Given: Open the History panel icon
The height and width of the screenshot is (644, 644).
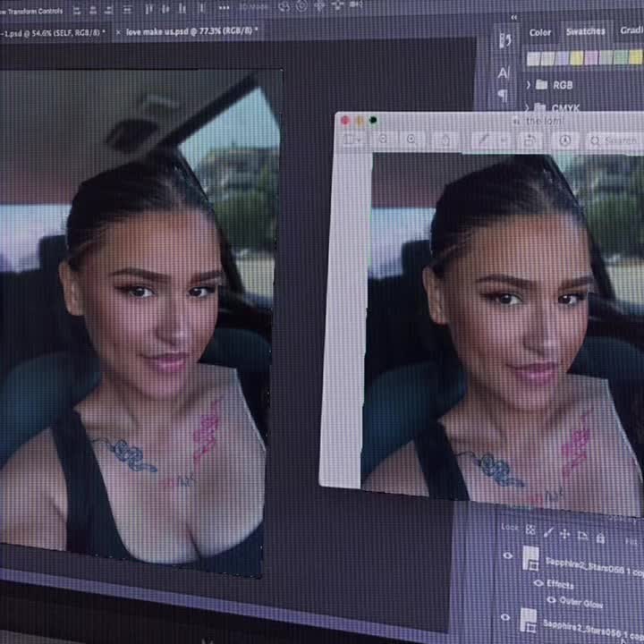Looking at the screenshot, I should 504,40.
